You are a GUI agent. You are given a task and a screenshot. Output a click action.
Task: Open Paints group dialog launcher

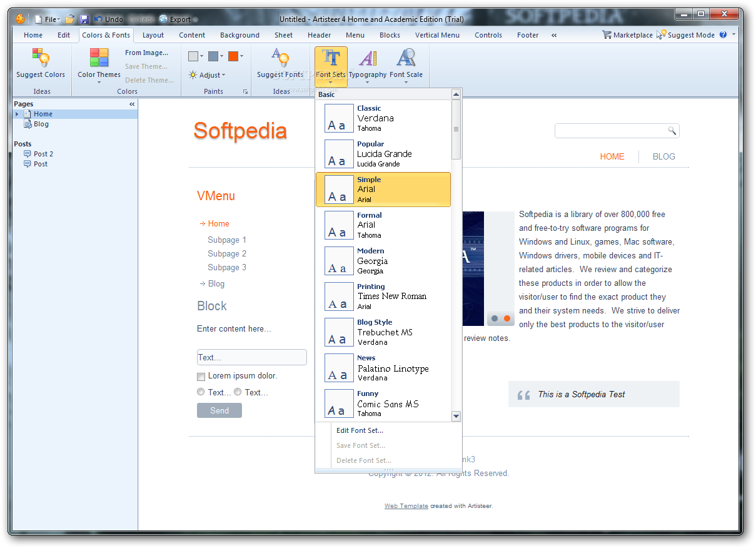click(x=245, y=92)
